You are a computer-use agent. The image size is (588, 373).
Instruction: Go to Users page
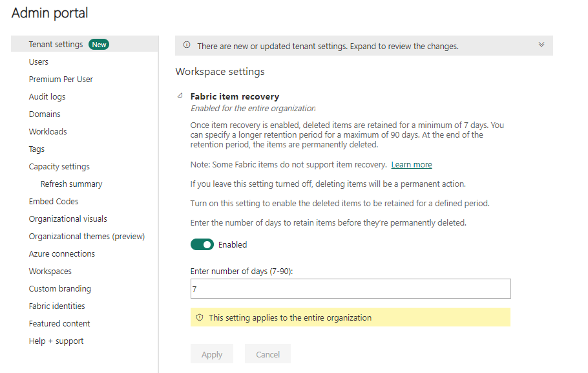(x=39, y=62)
